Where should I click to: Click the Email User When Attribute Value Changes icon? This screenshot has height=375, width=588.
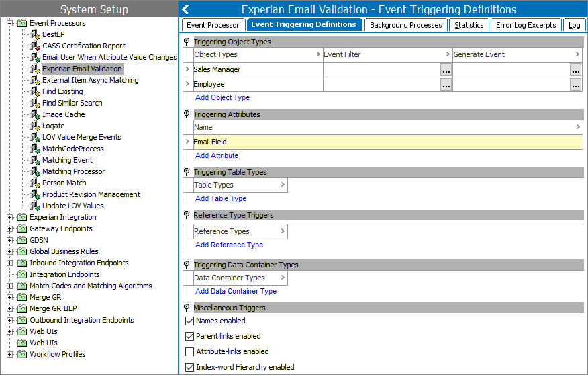coord(35,57)
